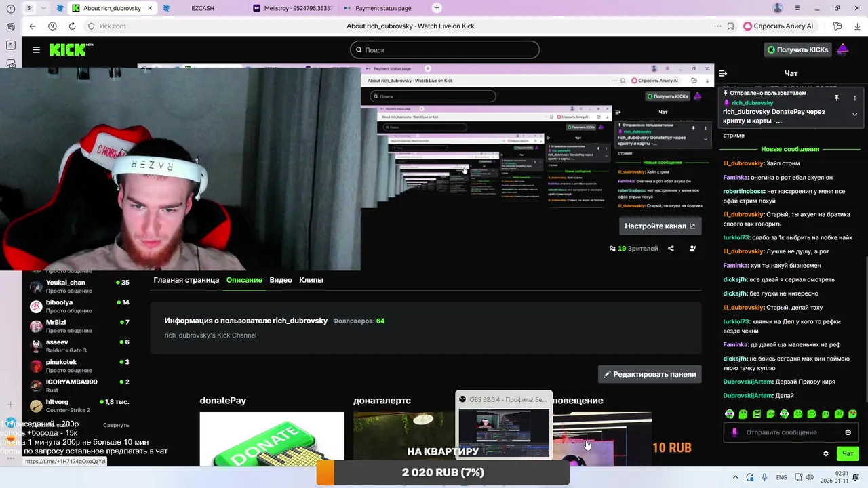Insert the first quick emote with headphones

pos(730,413)
